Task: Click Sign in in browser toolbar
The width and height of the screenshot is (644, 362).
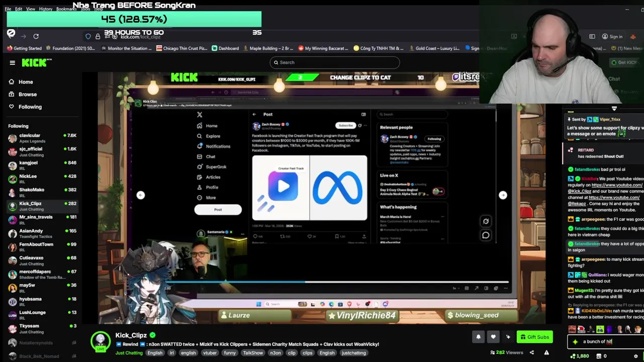Action: coord(612,36)
